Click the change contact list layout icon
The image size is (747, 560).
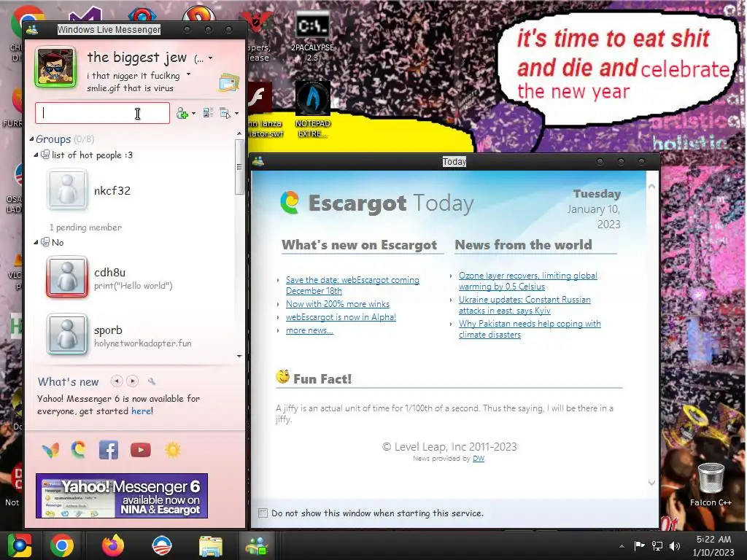coord(208,113)
